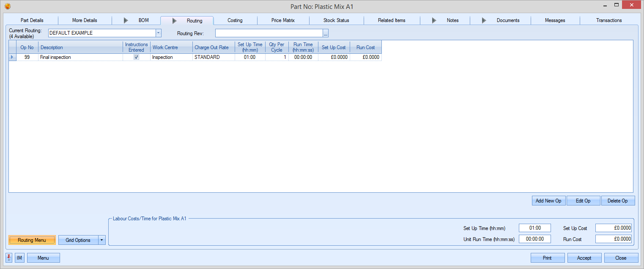Expand the Current Routing dropdown

pos(158,33)
